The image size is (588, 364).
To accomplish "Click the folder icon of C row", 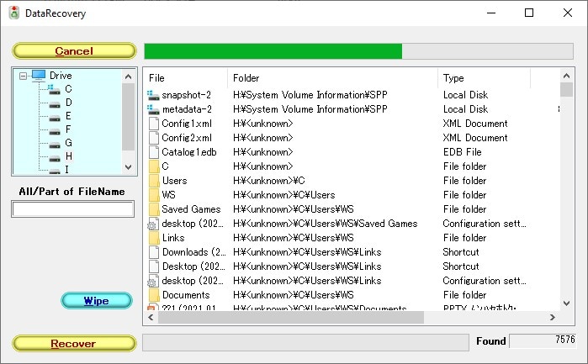I will 154,166.
